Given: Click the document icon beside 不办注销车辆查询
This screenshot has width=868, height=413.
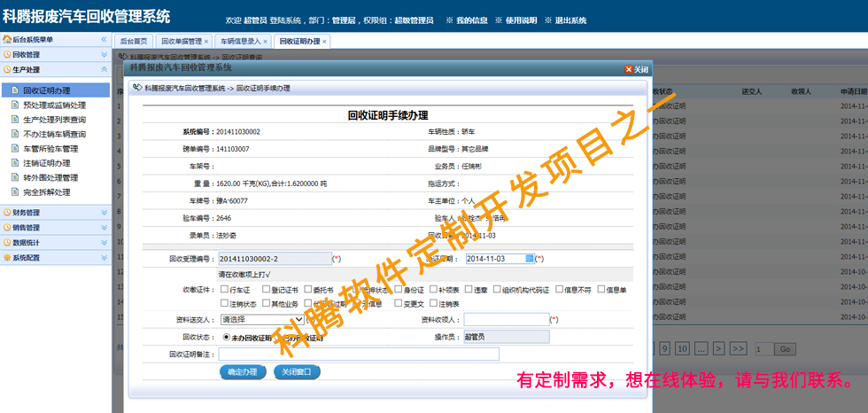Looking at the screenshot, I should coord(15,134).
